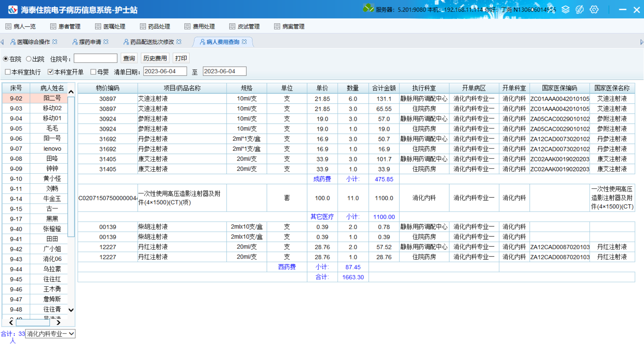
Task: Open the theme palette icon in title bar
Action: click(x=580, y=9)
